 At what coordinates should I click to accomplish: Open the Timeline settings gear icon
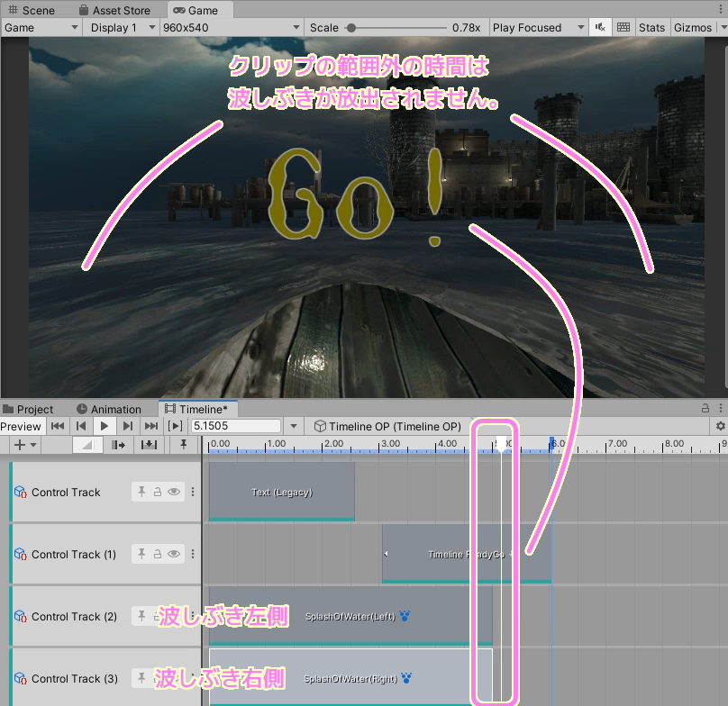coord(718,426)
